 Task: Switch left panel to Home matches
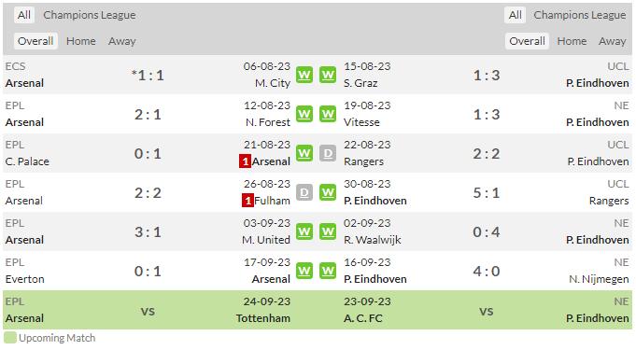click(81, 41)
